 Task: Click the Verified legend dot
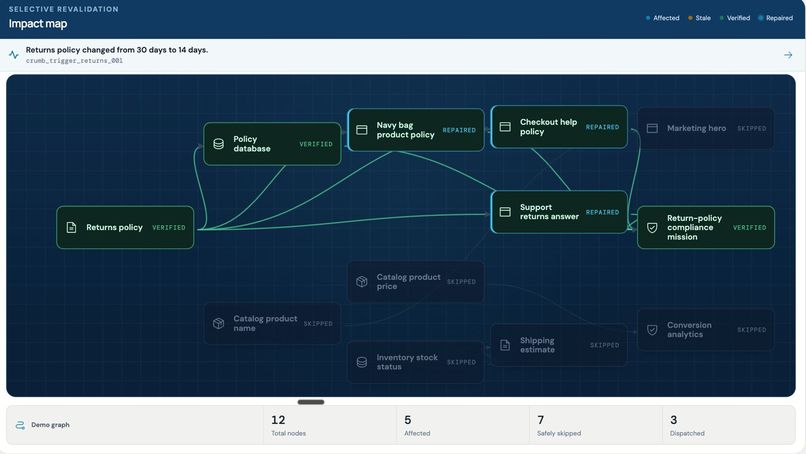(x=722, y=18)
